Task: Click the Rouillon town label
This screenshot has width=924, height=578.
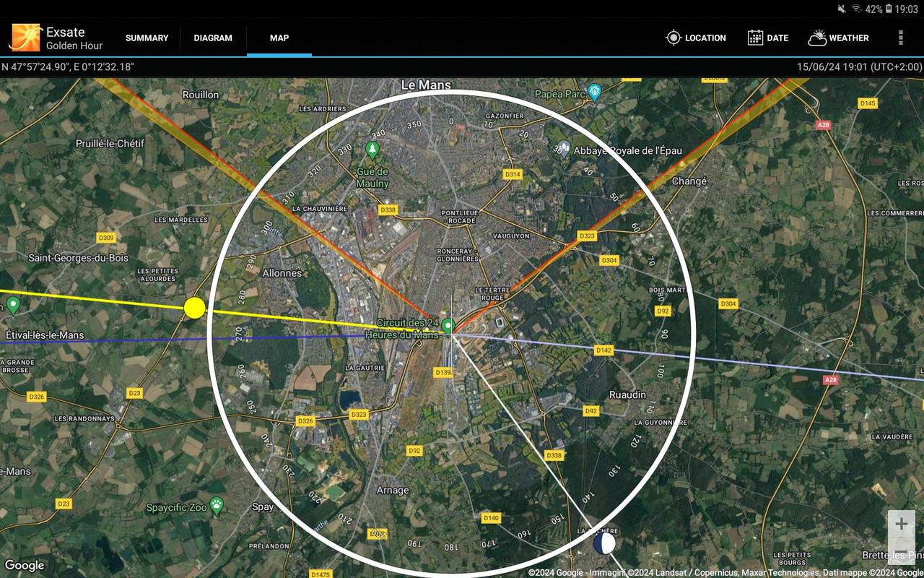Action: coord(201,95)
